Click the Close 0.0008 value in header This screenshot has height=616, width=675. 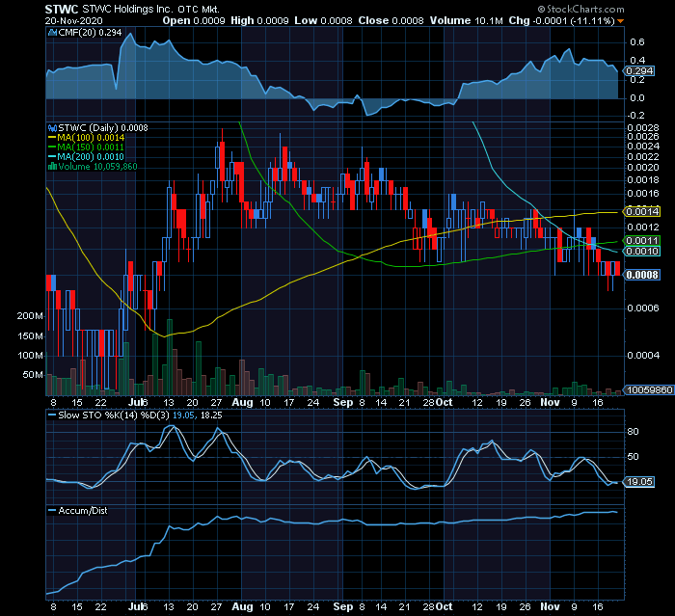[x=391, y=20]
